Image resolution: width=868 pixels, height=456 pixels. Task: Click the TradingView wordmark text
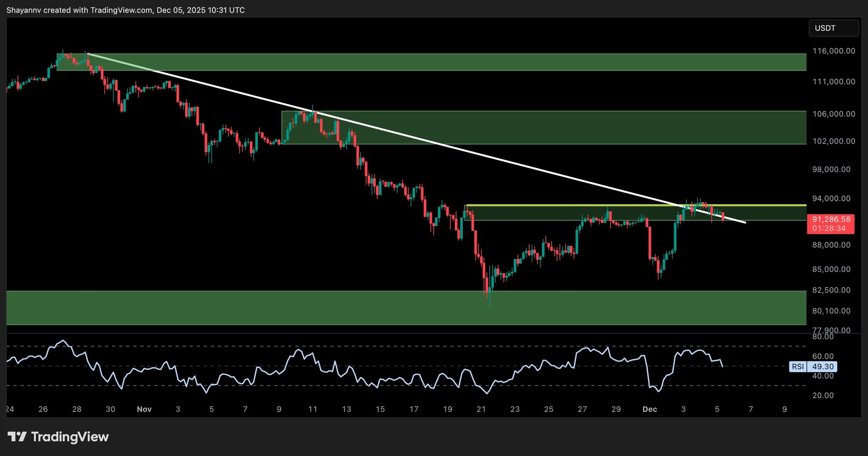click(70, 437)
